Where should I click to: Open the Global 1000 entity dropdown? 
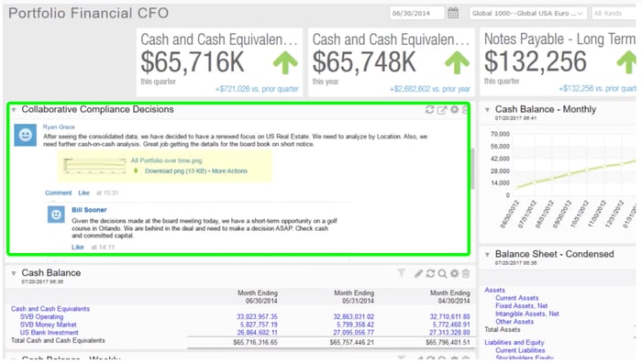527,13
